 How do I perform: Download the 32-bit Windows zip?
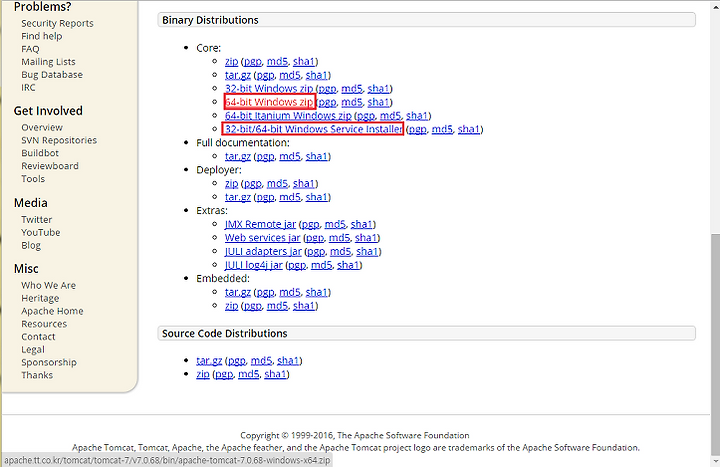click(x=269, y=88)
